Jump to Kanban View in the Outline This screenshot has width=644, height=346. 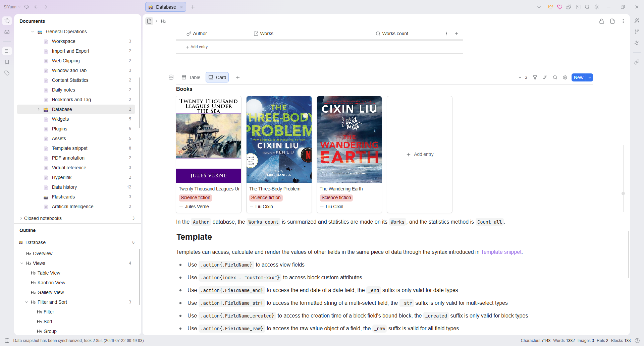point(51,283)
